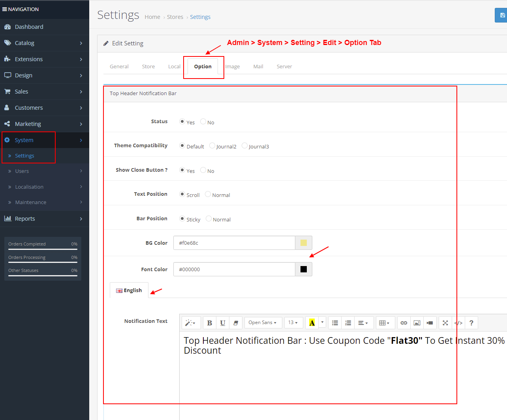Click the Bold formatting icon in editor

coord(210,323)
